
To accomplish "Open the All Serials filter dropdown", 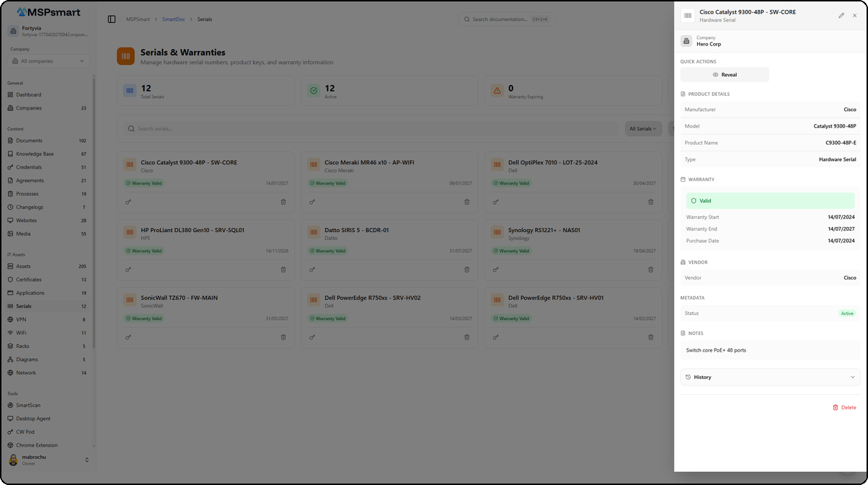I will point(642,129).
